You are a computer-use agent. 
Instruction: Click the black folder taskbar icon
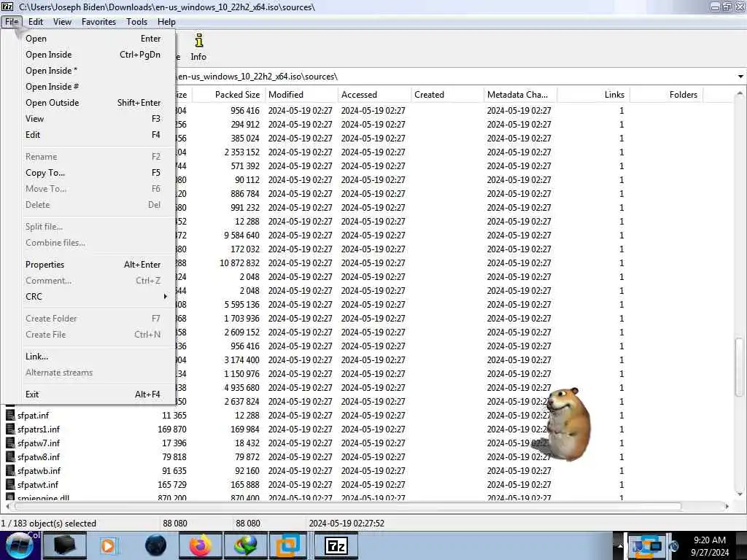[x=65, y=545]
